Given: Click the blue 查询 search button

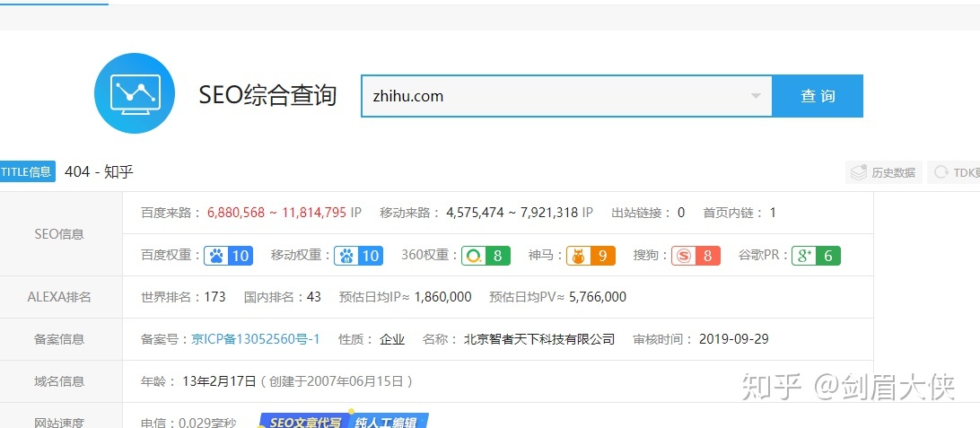Looking at the screenshot, I should click(818, 96).
